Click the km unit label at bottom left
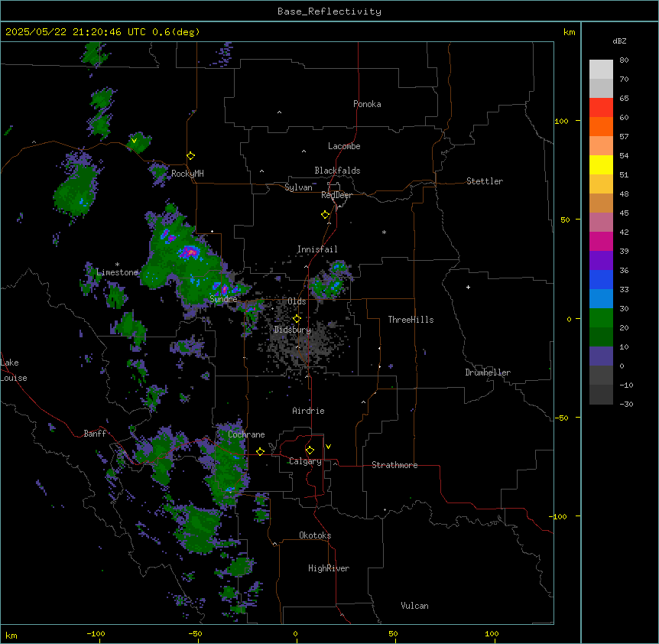This screenshot has height=644, width=659. pos(11,635)
